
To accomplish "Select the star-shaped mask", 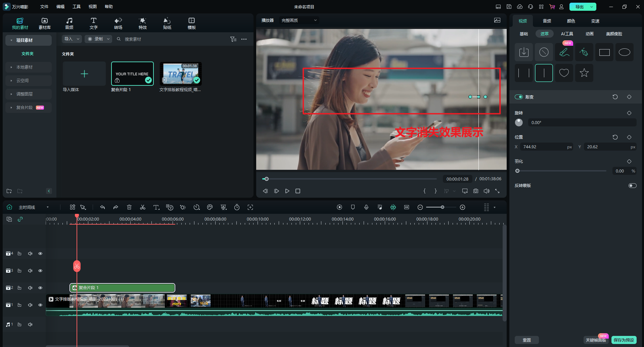I will tap(584, 73).
